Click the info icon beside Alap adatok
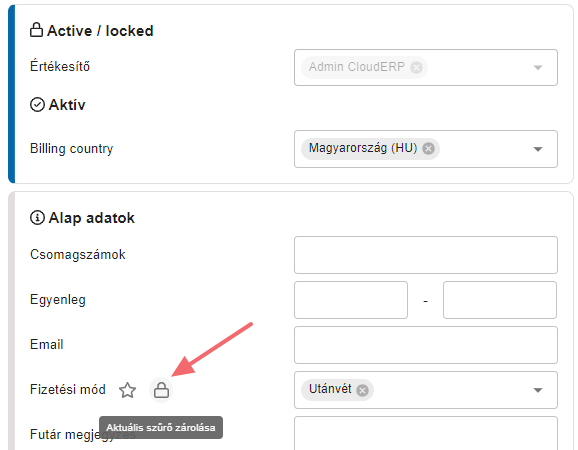Screen dimensions: 578x450 [37, 217]
